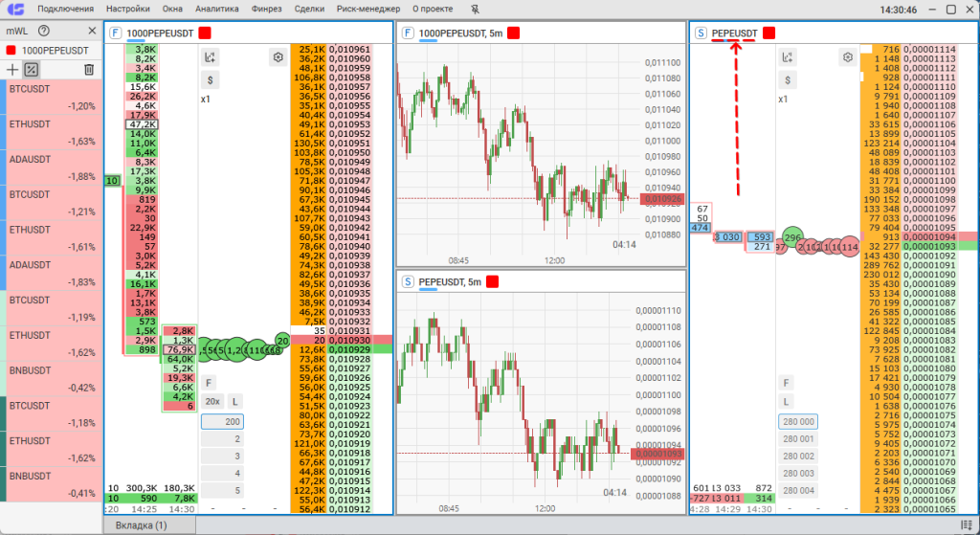
Task: Open the Сделки menu
Action: point(309,10)
